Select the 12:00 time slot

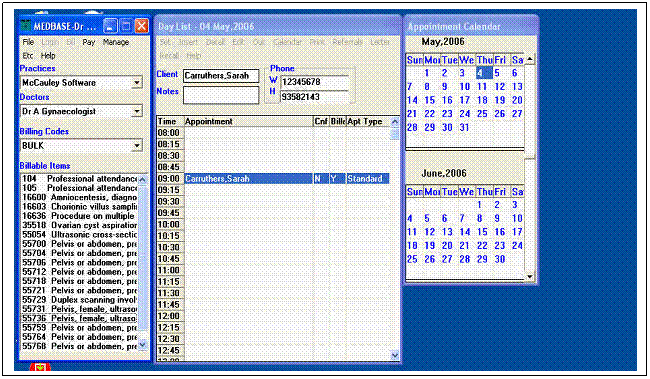coord(169,316)
